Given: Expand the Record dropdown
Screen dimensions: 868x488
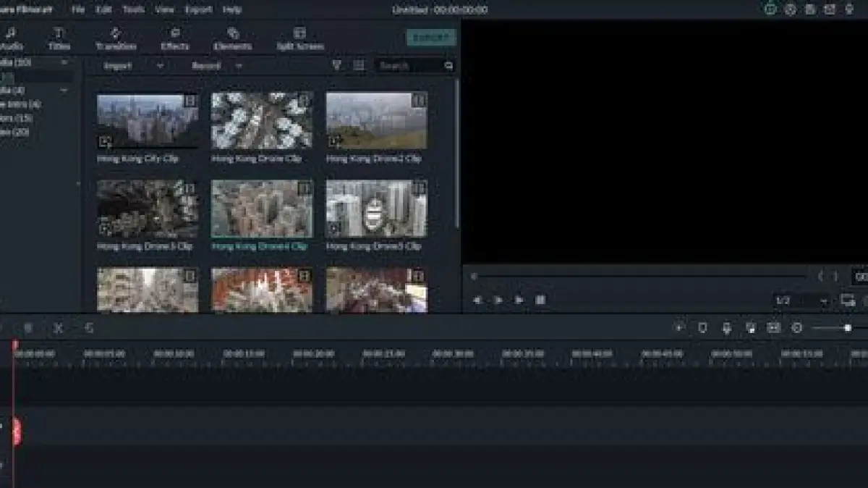Looking at the screenshot, I should tap(216, 65).
